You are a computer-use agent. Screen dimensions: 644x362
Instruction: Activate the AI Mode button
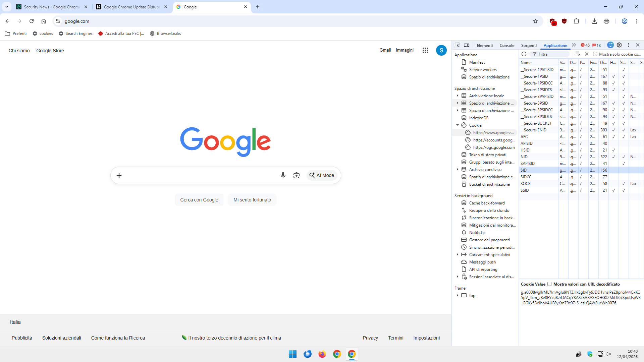[322, 175]
